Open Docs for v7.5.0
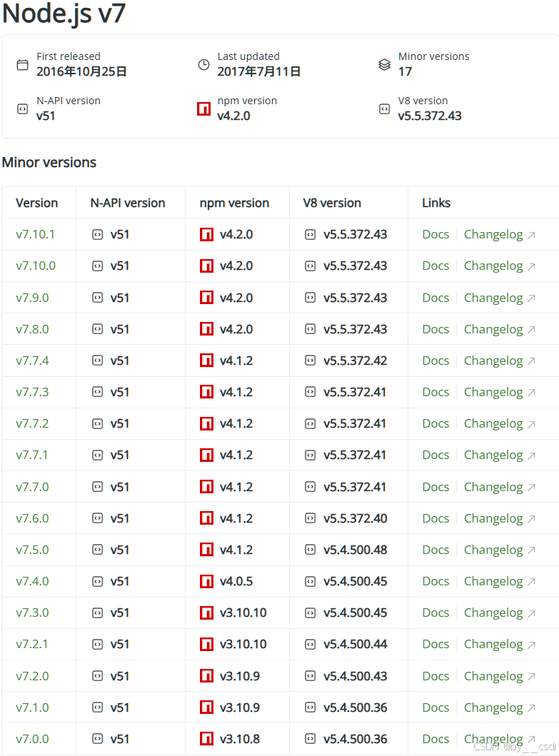The width and height of the screenshot is (559, 756). pos(435,550)
